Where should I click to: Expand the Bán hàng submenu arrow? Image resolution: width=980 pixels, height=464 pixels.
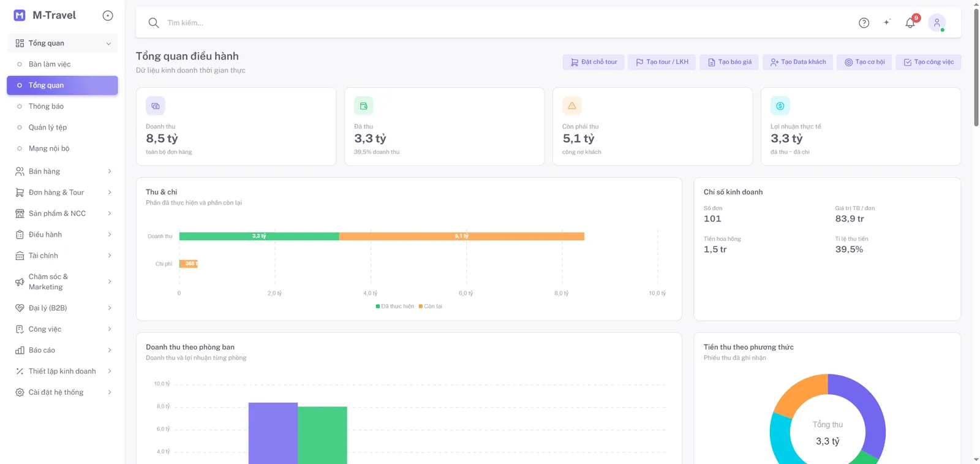[110, 172]
